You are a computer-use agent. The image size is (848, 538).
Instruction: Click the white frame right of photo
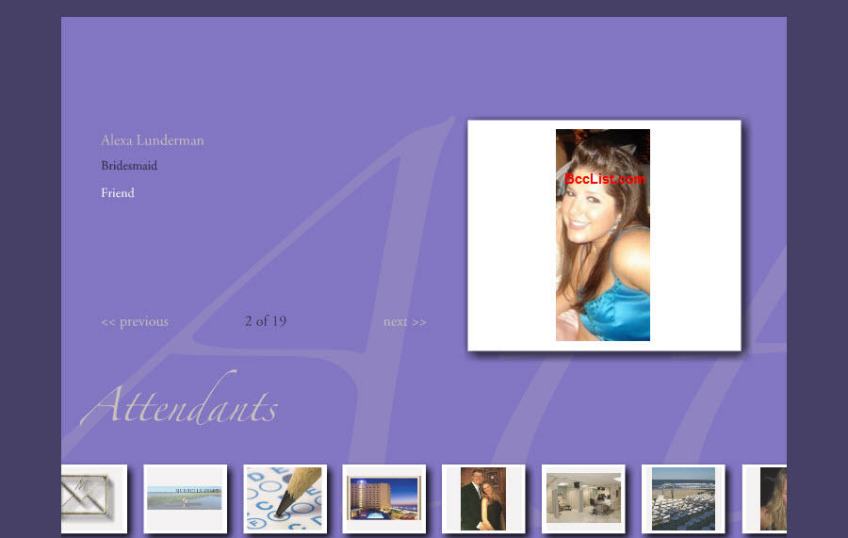point(695,235)
